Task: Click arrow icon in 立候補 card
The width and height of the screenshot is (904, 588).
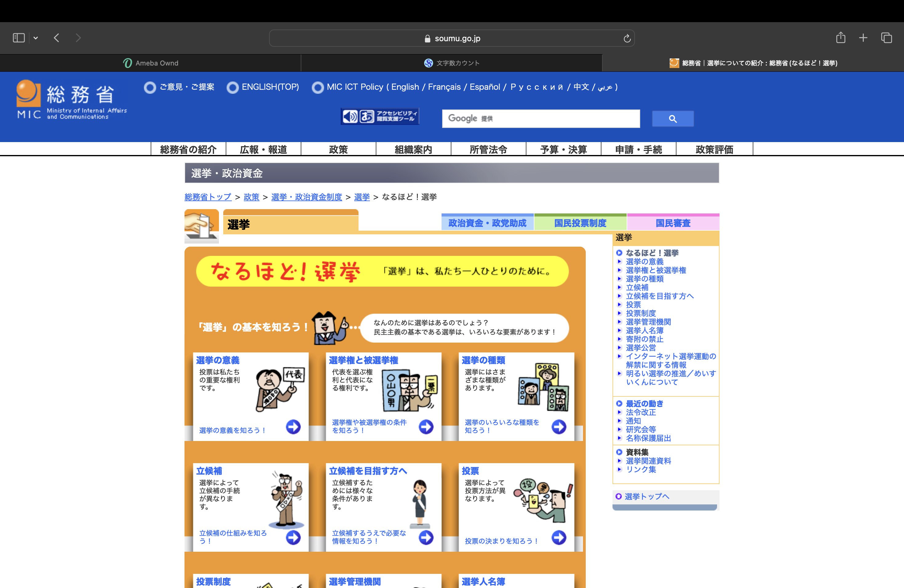Action: click(293, 538)
